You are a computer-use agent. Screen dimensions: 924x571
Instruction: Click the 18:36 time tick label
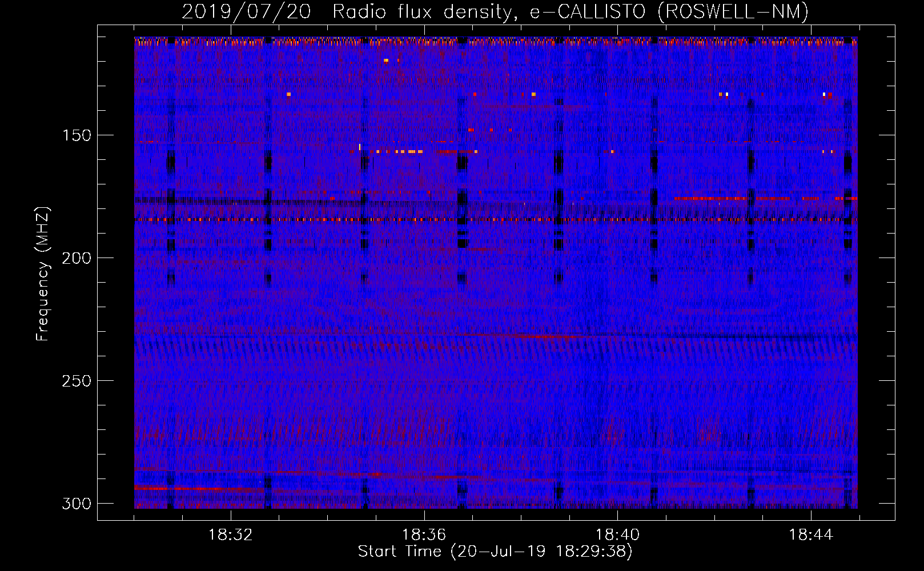424,535
